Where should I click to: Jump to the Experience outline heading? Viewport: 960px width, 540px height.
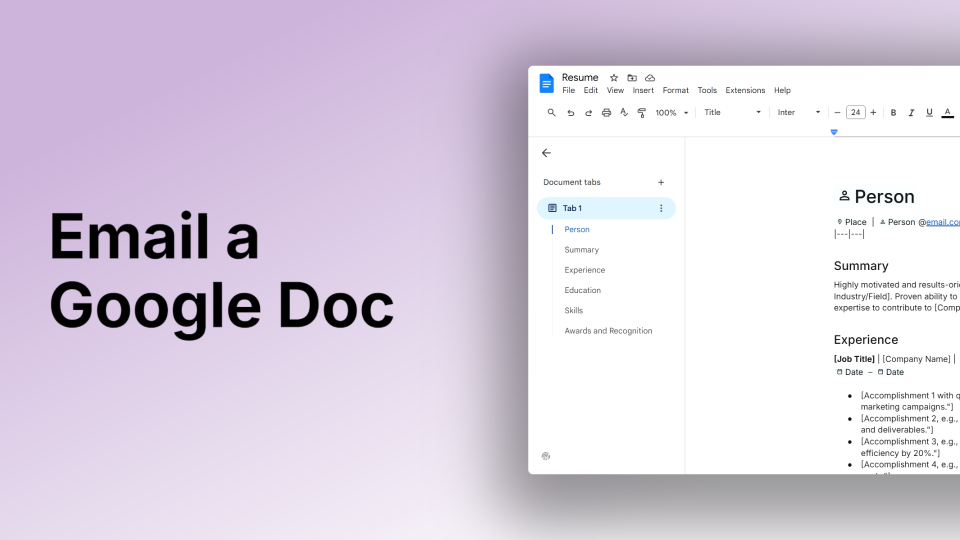(x=584, y=270)
